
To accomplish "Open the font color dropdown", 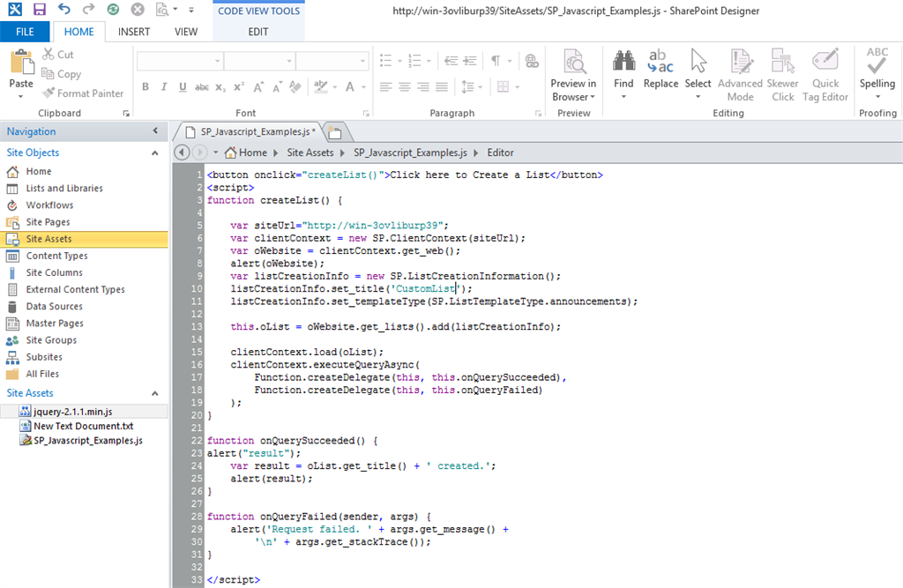I will [363, 87].
